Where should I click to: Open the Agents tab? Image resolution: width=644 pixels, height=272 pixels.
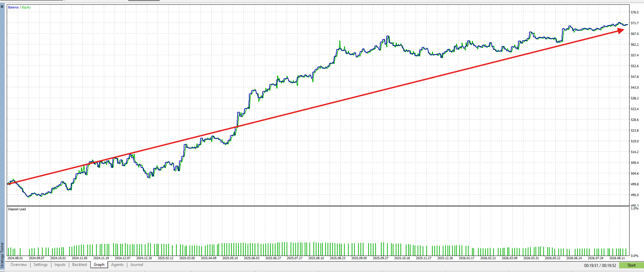(x=117, y=265)
